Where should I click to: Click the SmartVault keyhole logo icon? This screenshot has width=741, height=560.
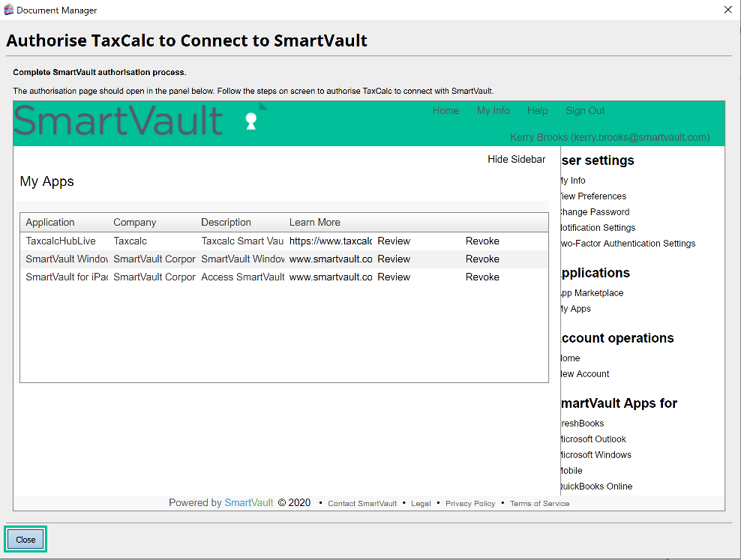[x=251, y=121]
